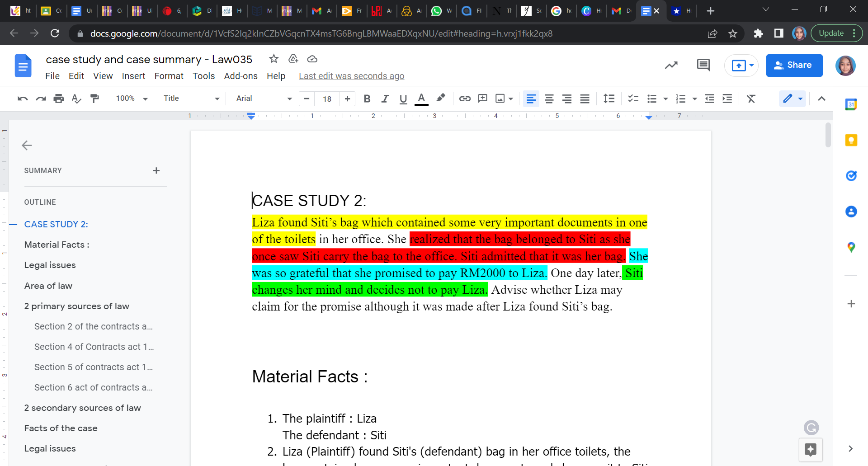The image size is (868, 466).
Task: Insert a checklist
Action: [x=633, y=99]
